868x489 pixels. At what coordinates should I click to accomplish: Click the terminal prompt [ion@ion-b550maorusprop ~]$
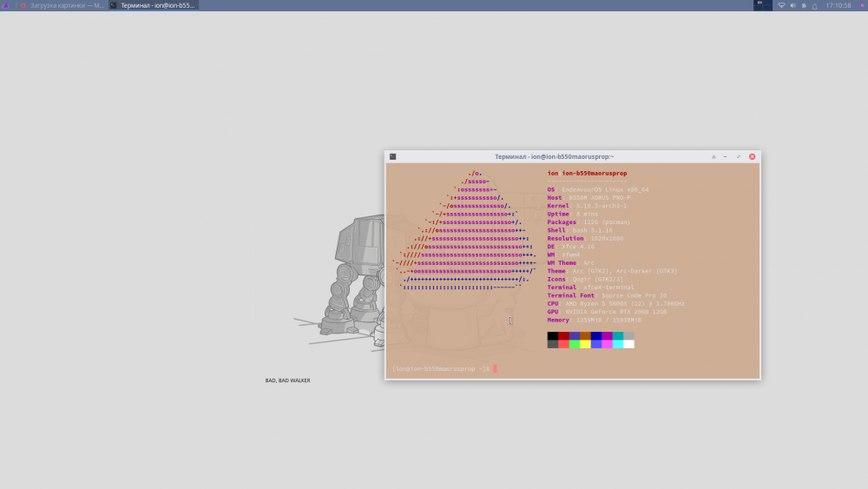click(441, 369)
